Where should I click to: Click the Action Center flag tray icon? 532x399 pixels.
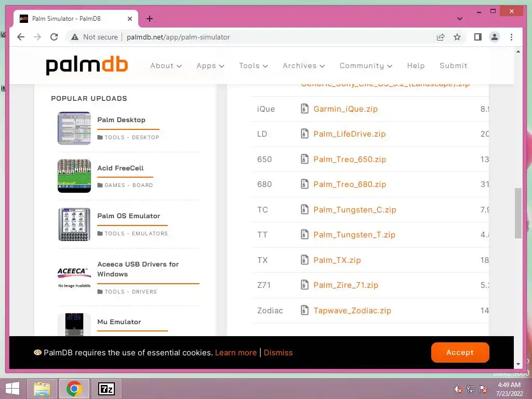click(483, 389)
